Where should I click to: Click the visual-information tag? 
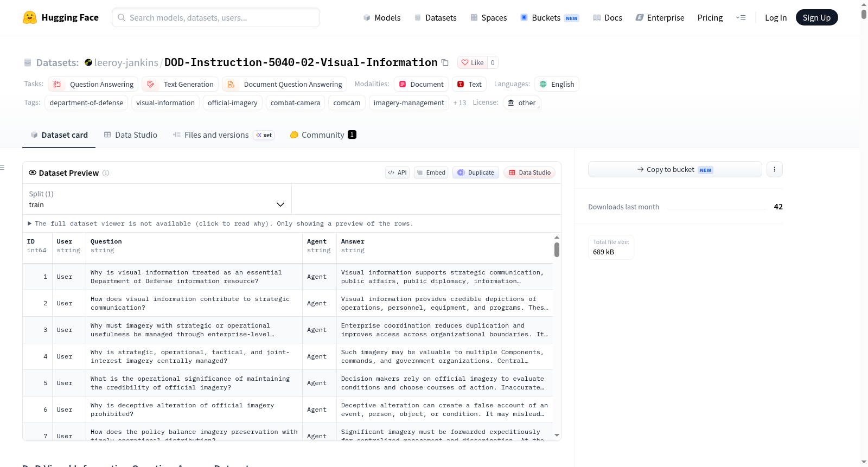(x=165, y=103)
